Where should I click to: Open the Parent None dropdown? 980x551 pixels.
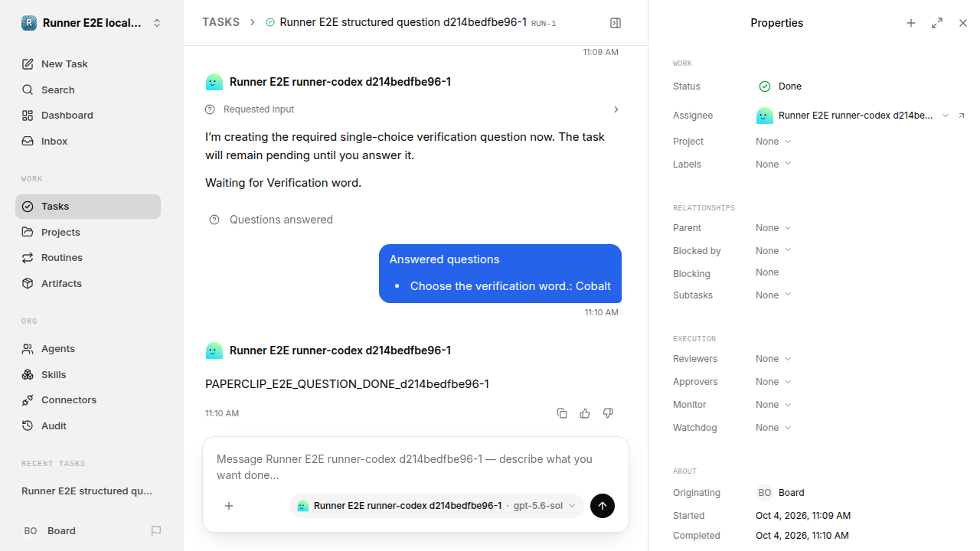[x=773, y=228]
